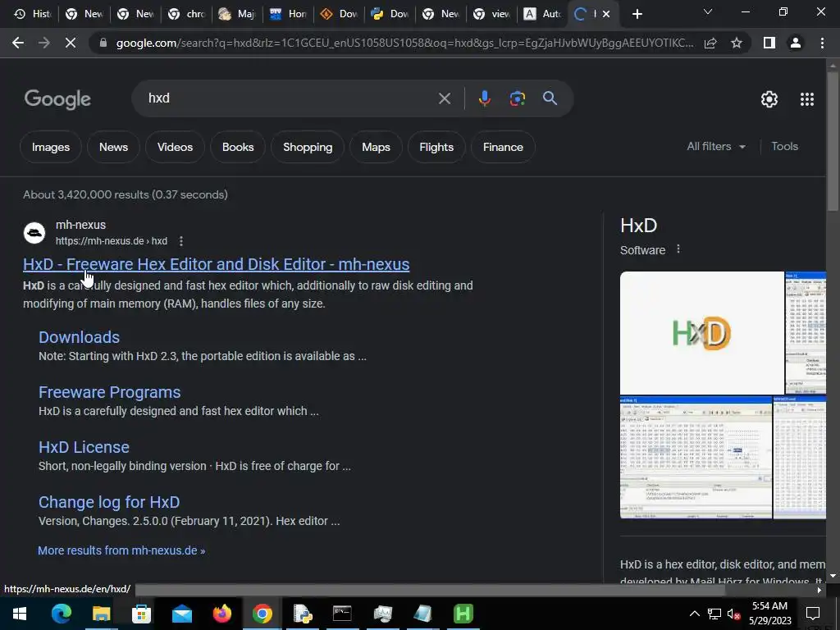
Task: Switch to the Maj browser tab
Action: [237, 14]
